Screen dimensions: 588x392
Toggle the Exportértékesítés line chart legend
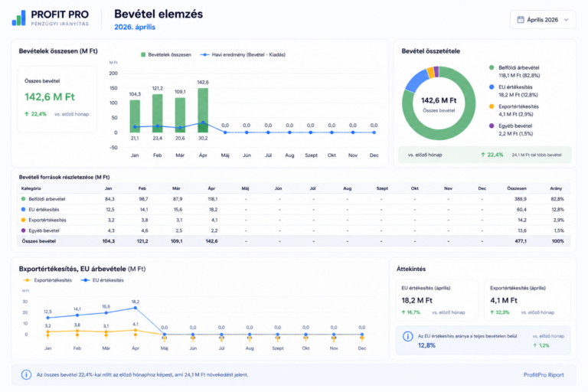(47, 280)
